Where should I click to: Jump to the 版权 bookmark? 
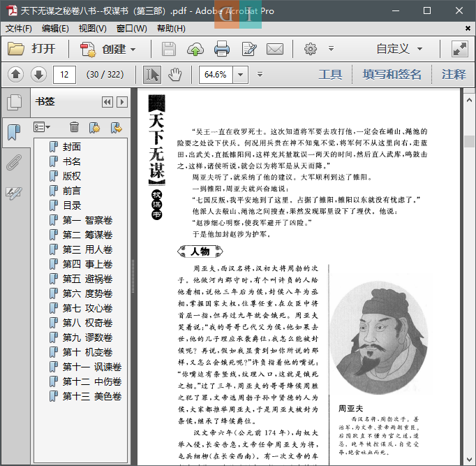click(x=72, y=176)
